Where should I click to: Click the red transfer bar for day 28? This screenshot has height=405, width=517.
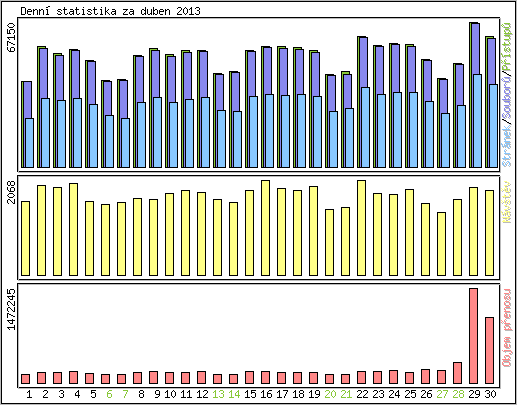coord(457,373)
